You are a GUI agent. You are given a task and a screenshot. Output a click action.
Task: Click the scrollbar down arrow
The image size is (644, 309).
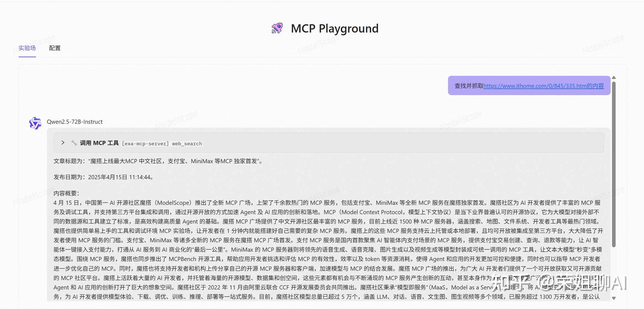coord(613,298)
